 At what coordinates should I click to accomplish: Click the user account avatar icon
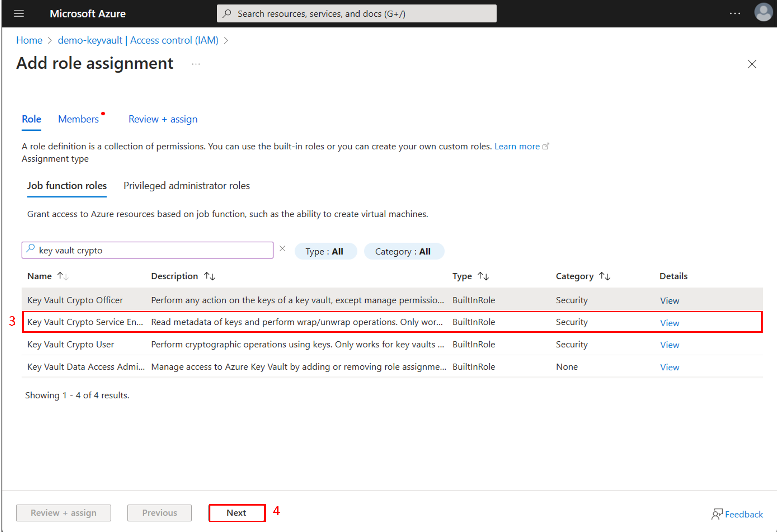coord(763,13)
